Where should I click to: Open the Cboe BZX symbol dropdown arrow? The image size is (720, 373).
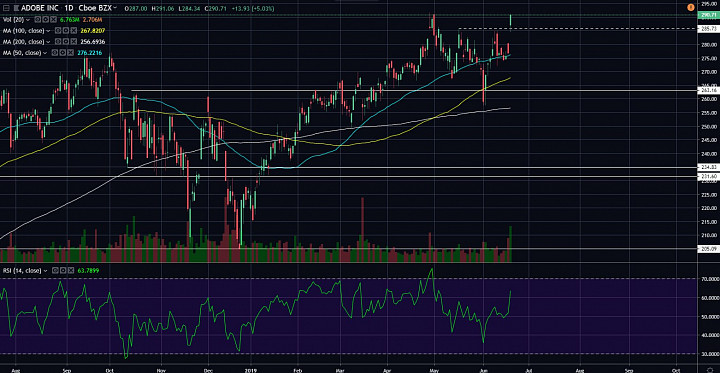[x=115, y=8]
